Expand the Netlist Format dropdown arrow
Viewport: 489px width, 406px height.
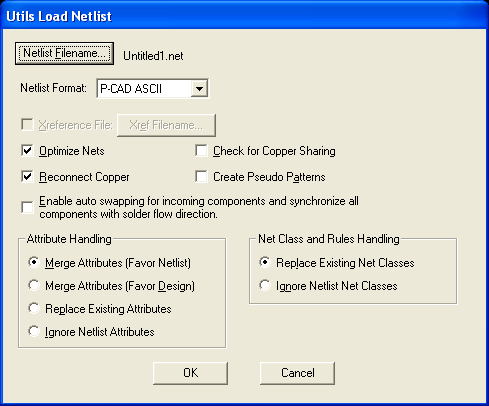click(x=199, y=89)
